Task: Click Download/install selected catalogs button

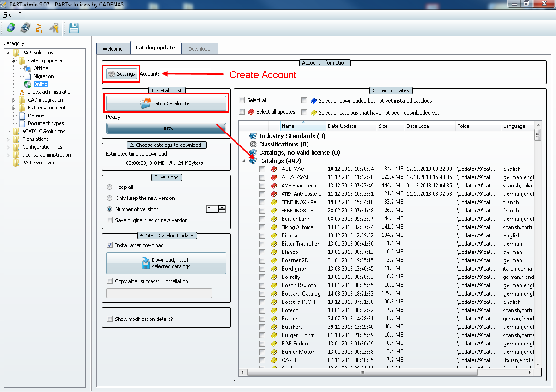Action: click(166, 263)
